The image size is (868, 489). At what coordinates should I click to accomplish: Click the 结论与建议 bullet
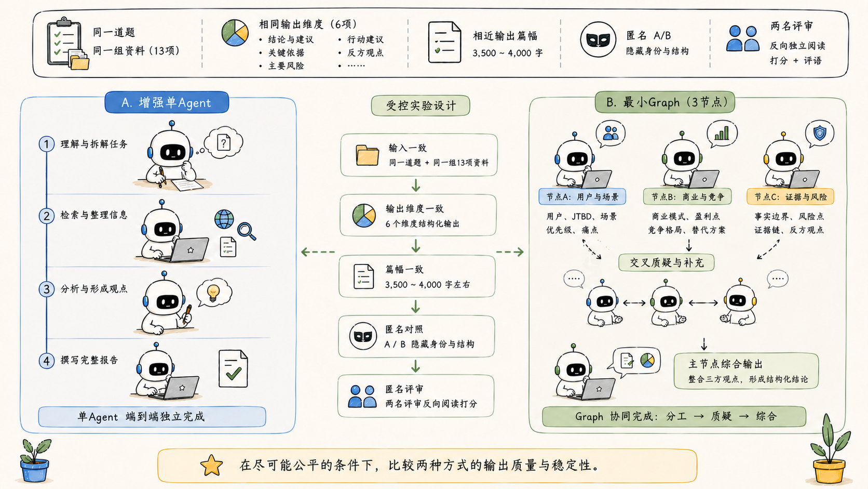click(x=291, y=39)
